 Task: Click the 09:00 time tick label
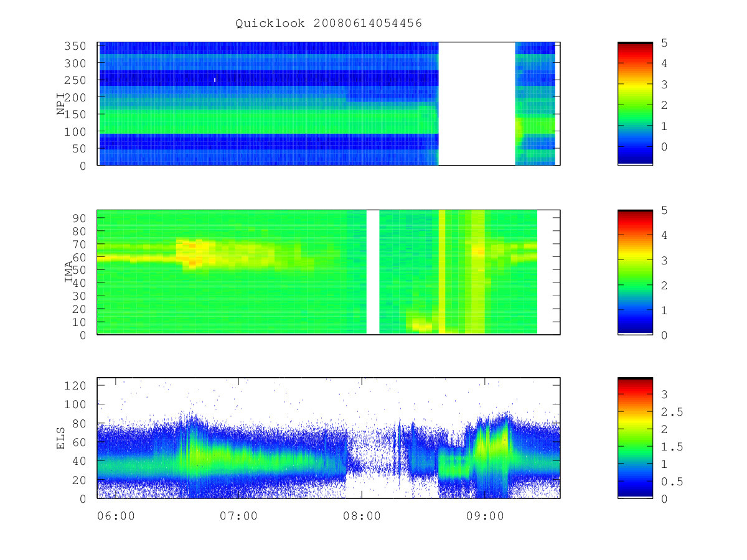click(x=485, y=516)
